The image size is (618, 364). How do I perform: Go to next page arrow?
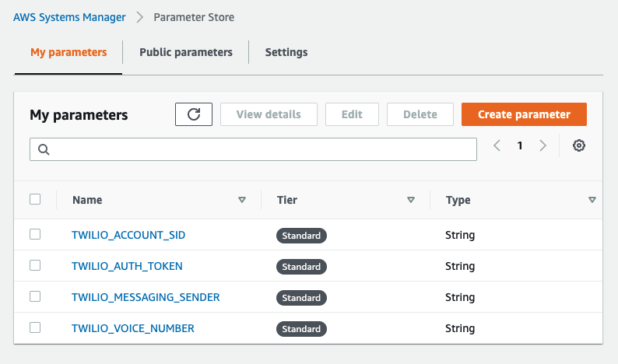pos(543,145)
